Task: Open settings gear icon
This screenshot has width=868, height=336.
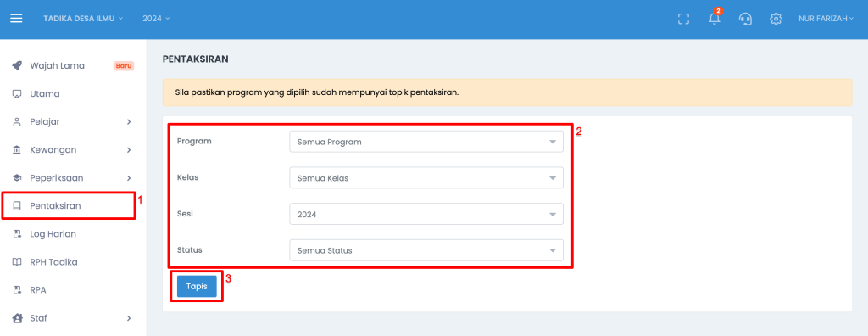Action: (776, 19)
